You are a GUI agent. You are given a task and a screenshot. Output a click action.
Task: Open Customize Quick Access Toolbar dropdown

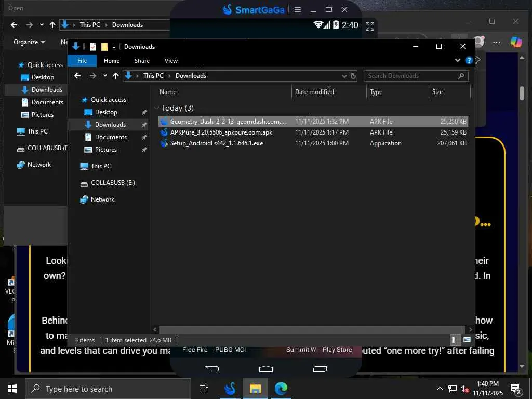tap(114, 47)
